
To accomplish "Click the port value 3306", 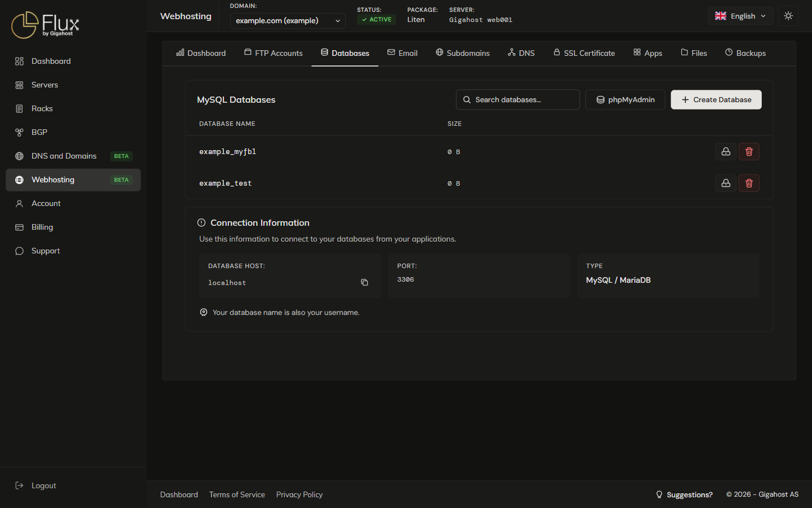I will click(x=405, y=279).
